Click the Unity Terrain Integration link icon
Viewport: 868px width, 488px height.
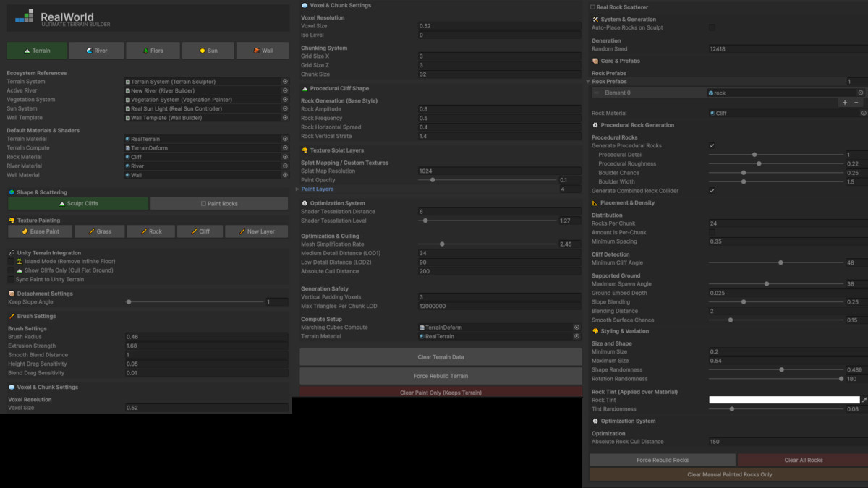(x=12, y=253)
